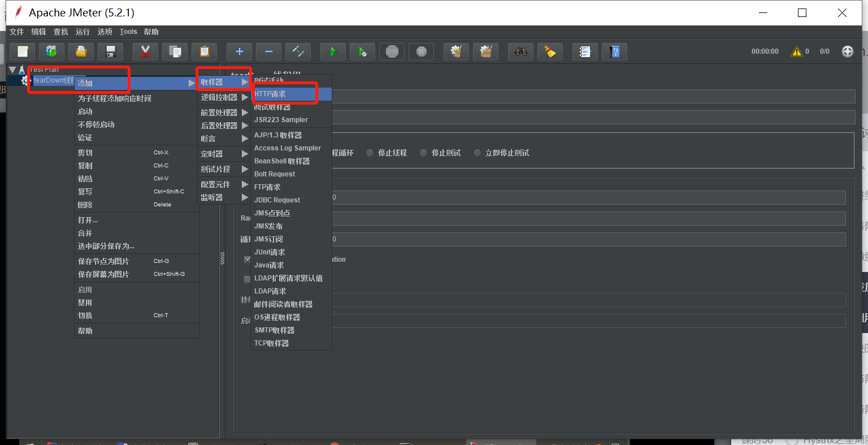Viewport: 868px width, 445px height.
Task: Click 切换 context menu entry
Action: (137, 316)
